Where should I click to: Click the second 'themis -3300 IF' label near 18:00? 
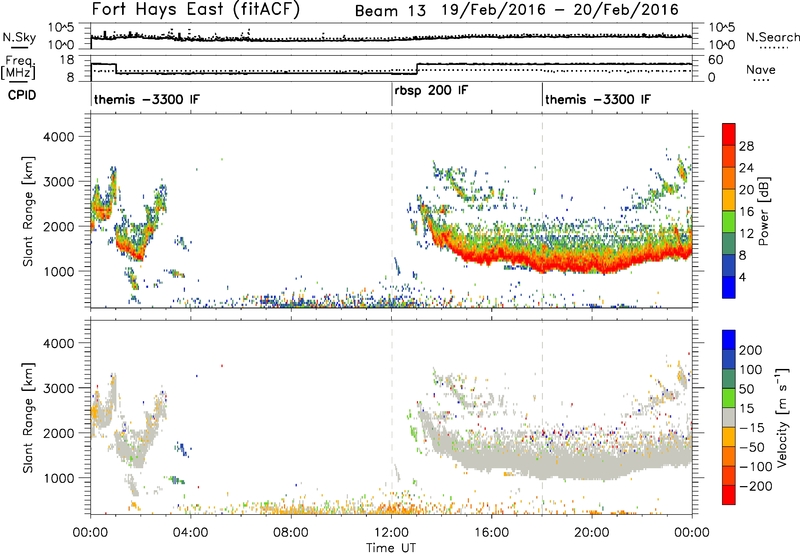[x=598, y=99]
